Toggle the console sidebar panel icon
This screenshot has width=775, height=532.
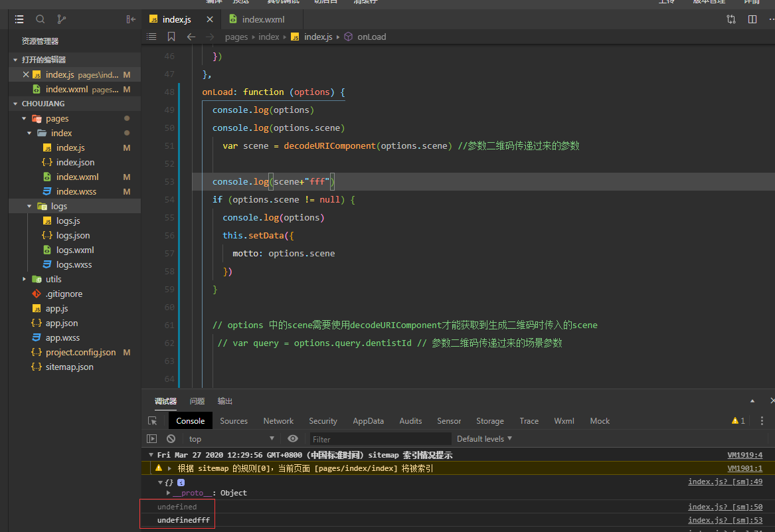[152, 439]
